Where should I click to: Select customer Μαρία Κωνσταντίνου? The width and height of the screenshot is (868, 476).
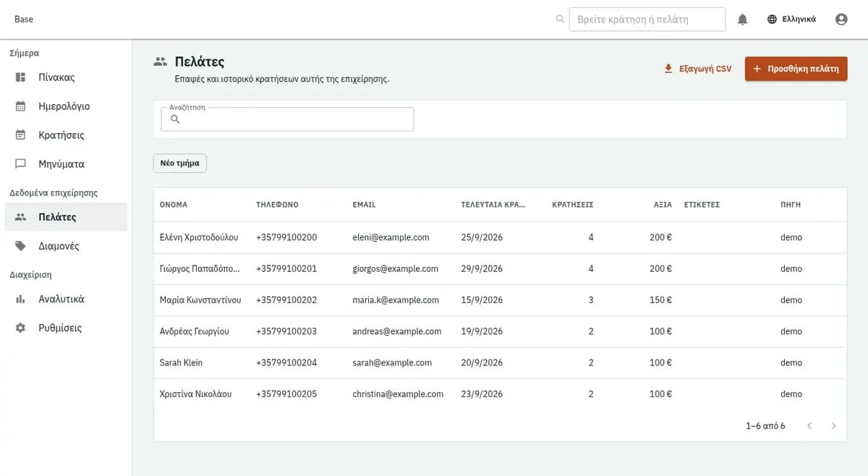click(200, 300)
